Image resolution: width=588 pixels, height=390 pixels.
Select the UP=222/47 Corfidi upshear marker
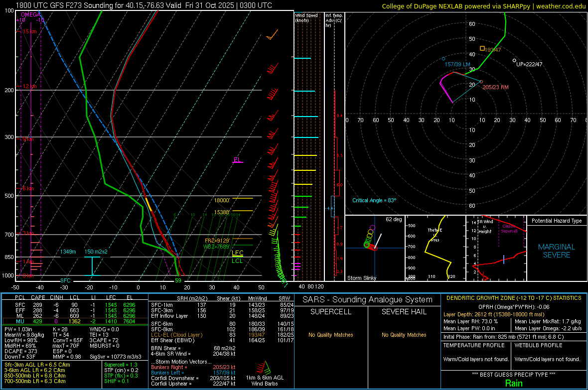528,64
